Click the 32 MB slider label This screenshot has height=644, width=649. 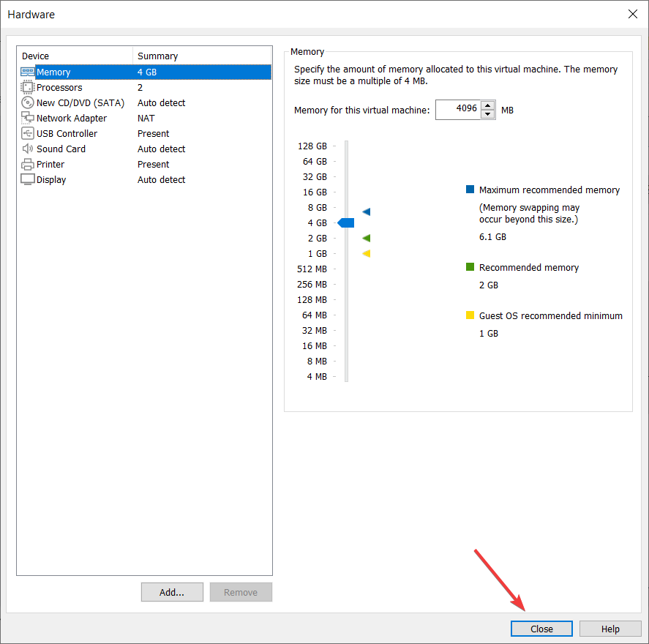pos(314,330)
